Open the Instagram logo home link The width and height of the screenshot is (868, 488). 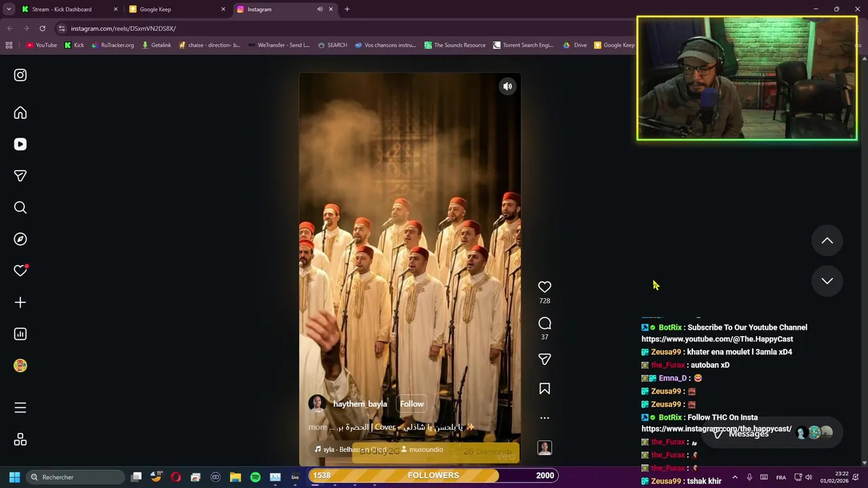[x=20, y=75]
